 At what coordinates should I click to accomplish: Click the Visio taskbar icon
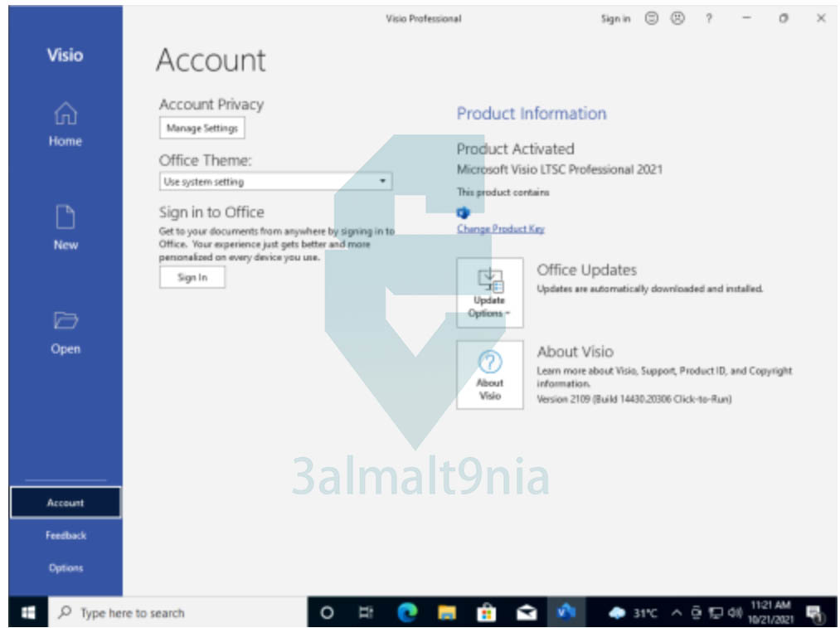pos(566,612)
